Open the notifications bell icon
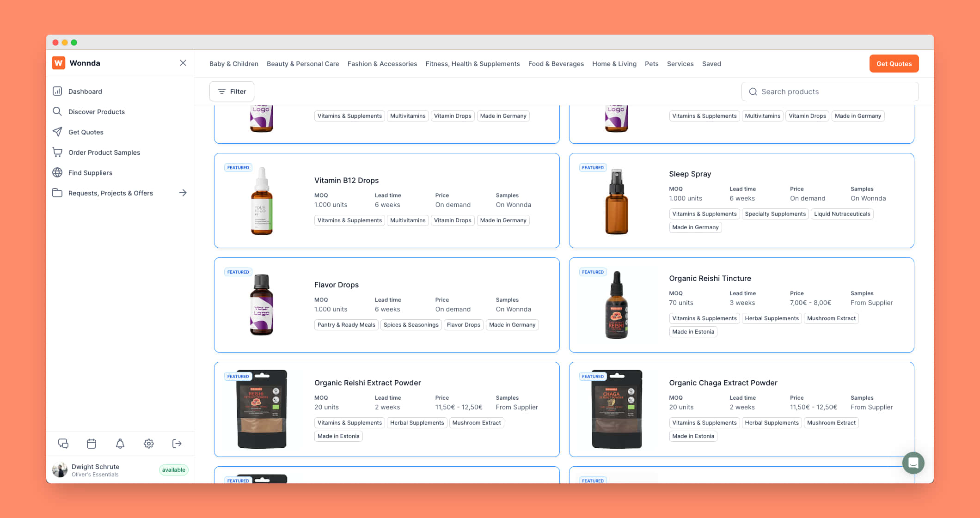This screenshot has height=518, width=980. point(120,444)
